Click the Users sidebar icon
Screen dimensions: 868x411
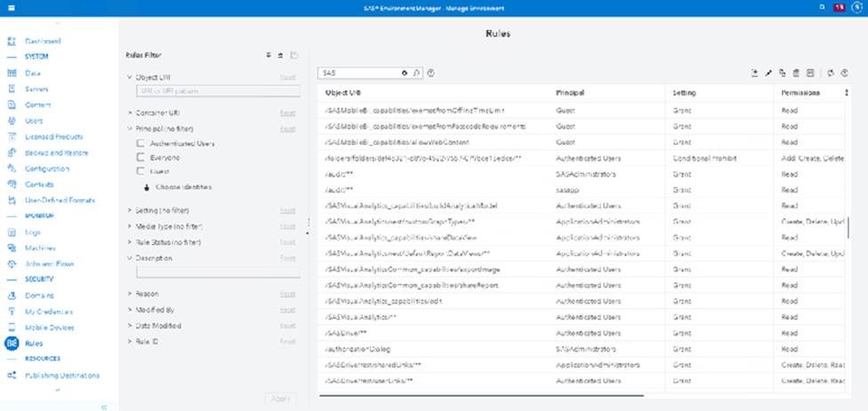tap(12, 121)
